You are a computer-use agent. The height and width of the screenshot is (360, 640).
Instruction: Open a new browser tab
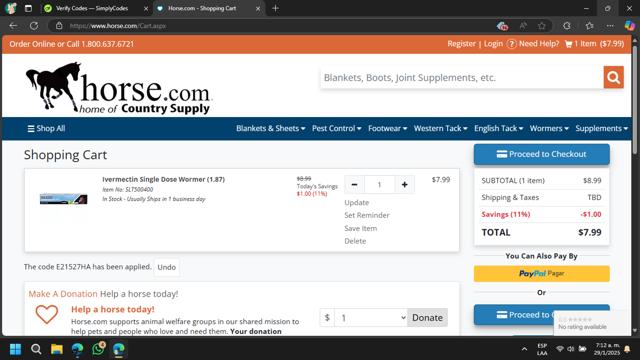pos(276,8)
